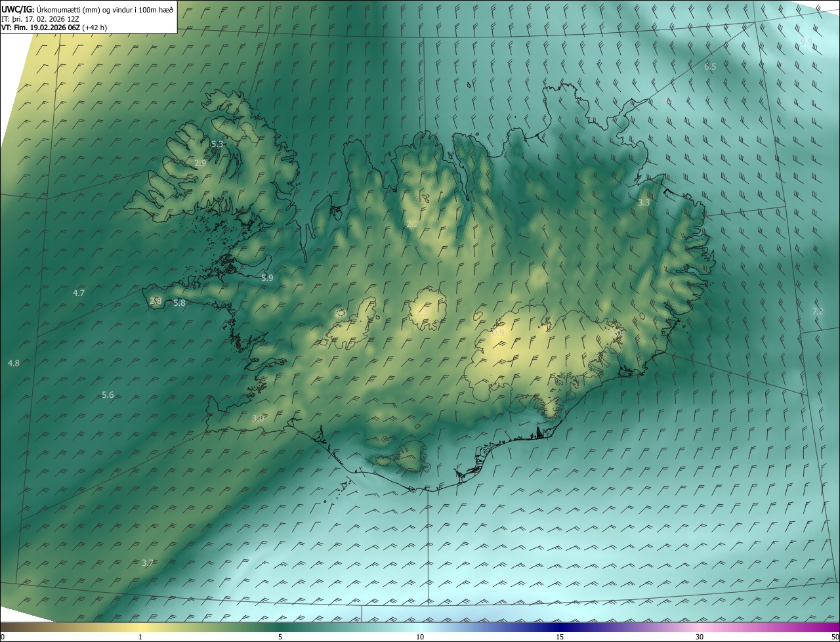Click the colorbar tick label 50
840x642 pixels.
(x=835, y=637)
